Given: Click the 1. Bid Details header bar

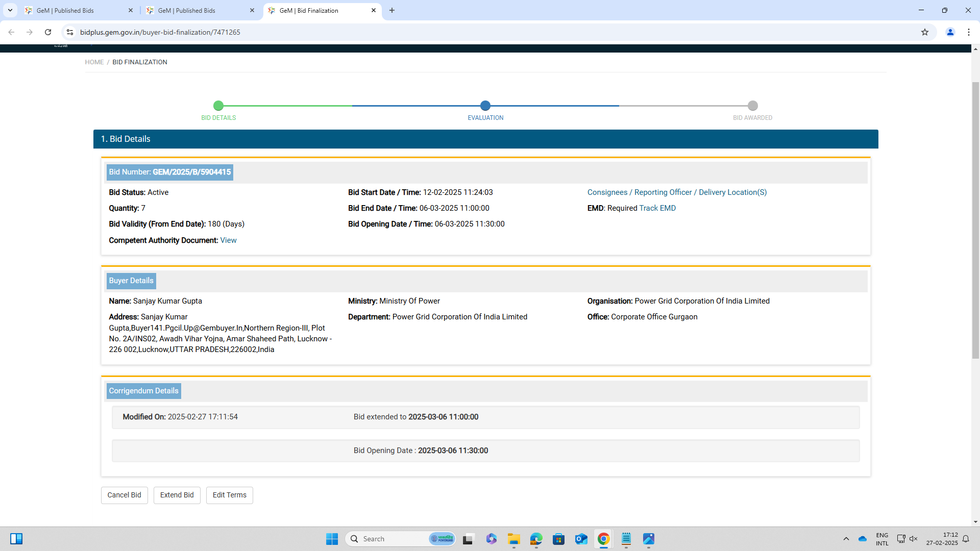Looking at the screenshot, I should pos(486,139).
